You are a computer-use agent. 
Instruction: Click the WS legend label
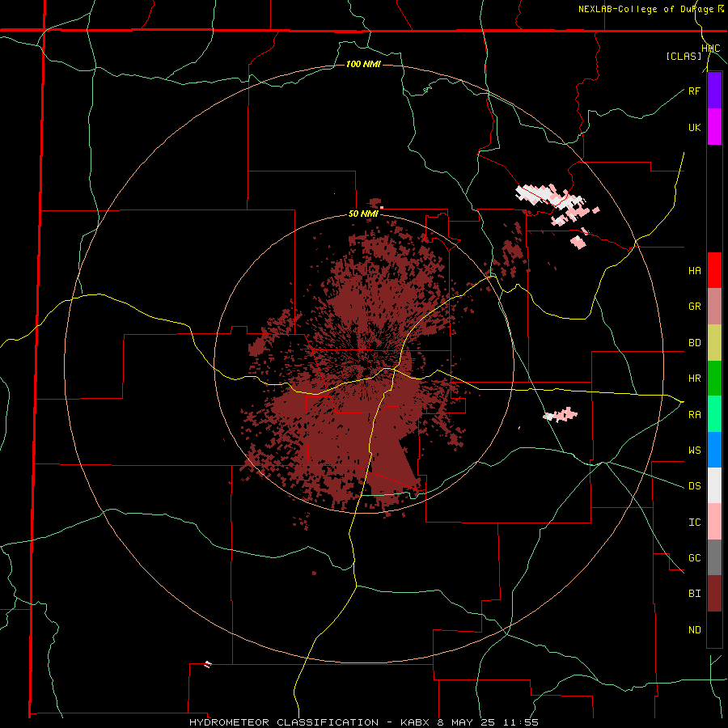click(694, 450)
